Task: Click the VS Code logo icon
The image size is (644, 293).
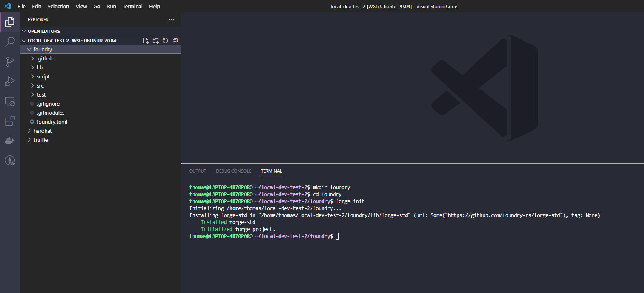Action: click(7, 6)
